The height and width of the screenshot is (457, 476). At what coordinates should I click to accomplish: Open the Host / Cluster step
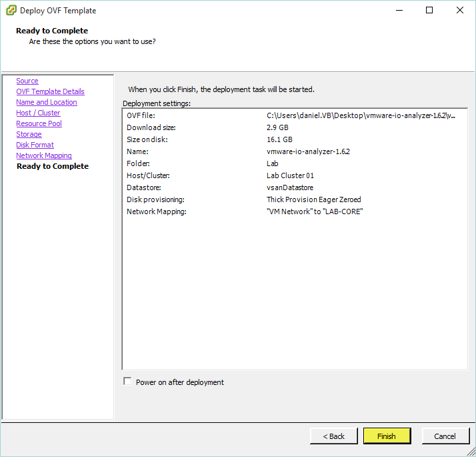(38, 113)
